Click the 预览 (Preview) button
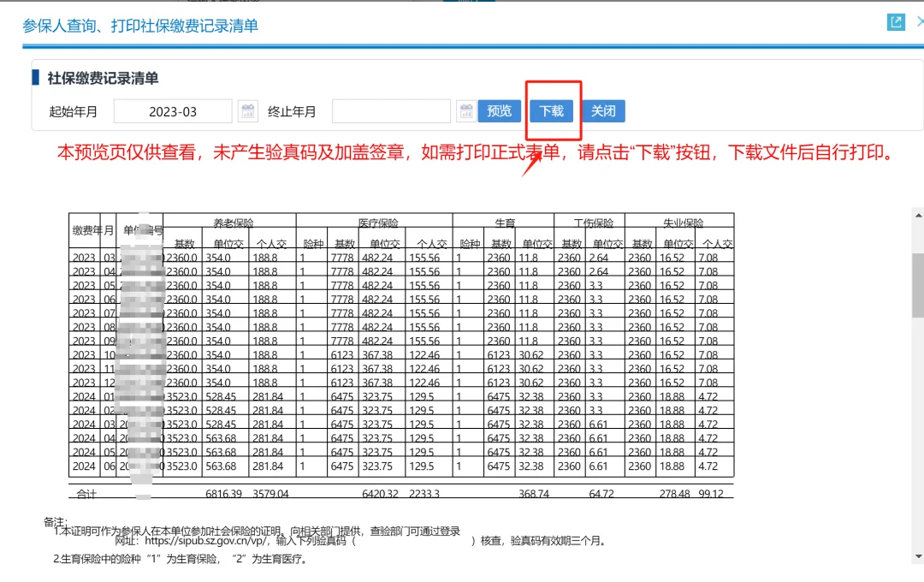The height and width of the screenshot is (582, 924). tap(499, 110)
